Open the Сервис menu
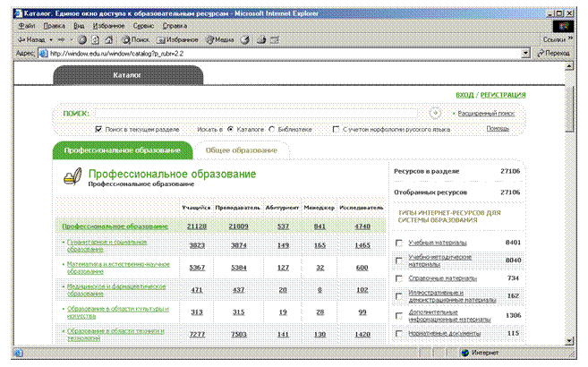Image resolution: width=588 pixels, height=367 pixels. click(x=143, y=26)
